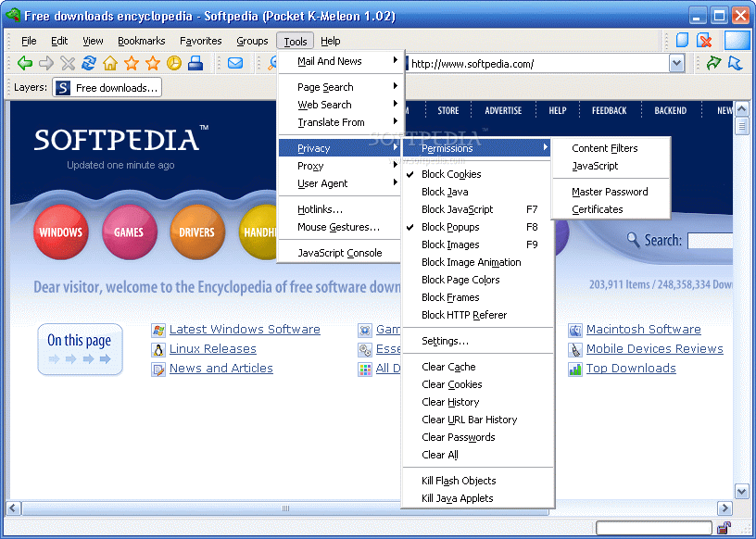
Task: Toggle Block Page Colors
Action: [x=477, y=280]
